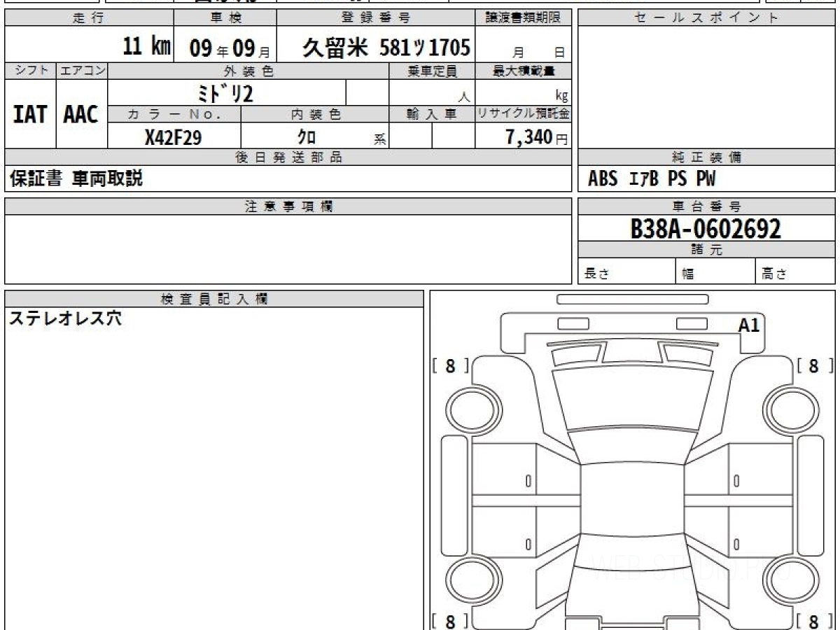
Task: Select the 輸入車 header
Action: pos(432,115)
